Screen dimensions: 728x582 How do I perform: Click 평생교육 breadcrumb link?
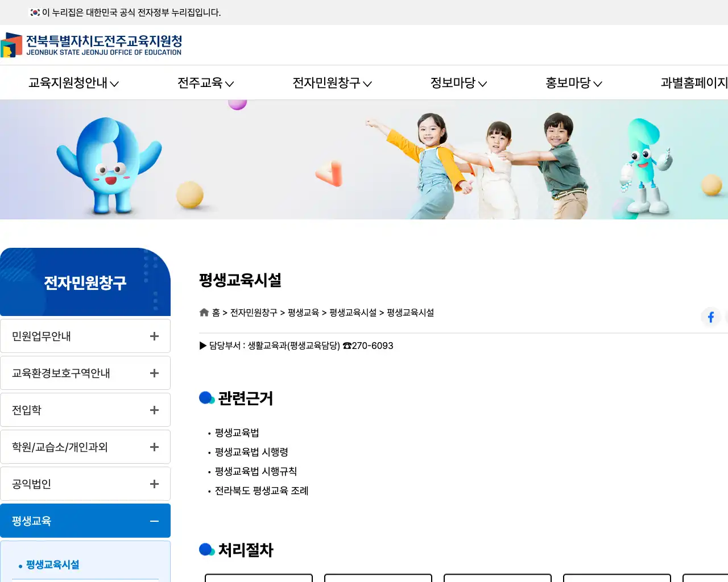303,313
